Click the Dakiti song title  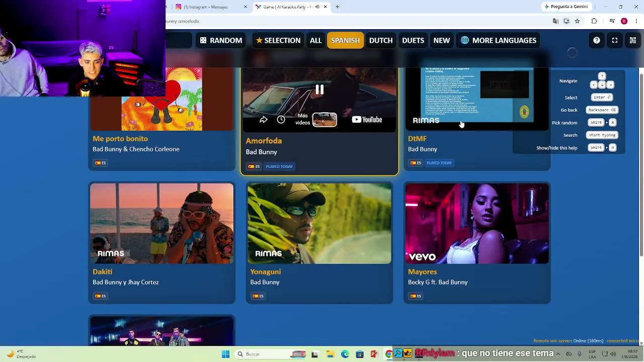tap(102, 271)
